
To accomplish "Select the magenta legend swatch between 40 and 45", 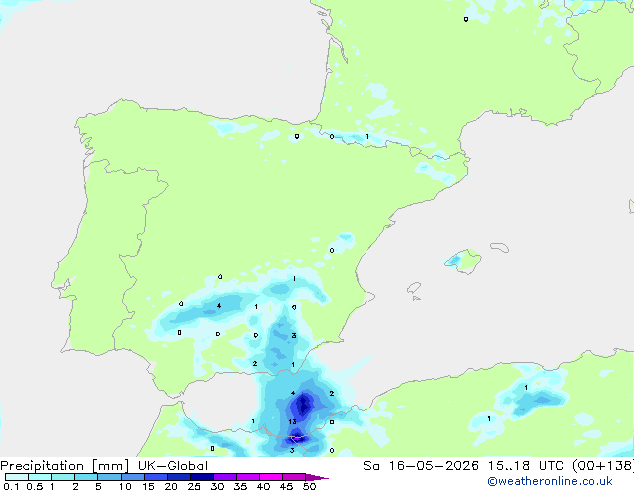I will click(271, 477).
